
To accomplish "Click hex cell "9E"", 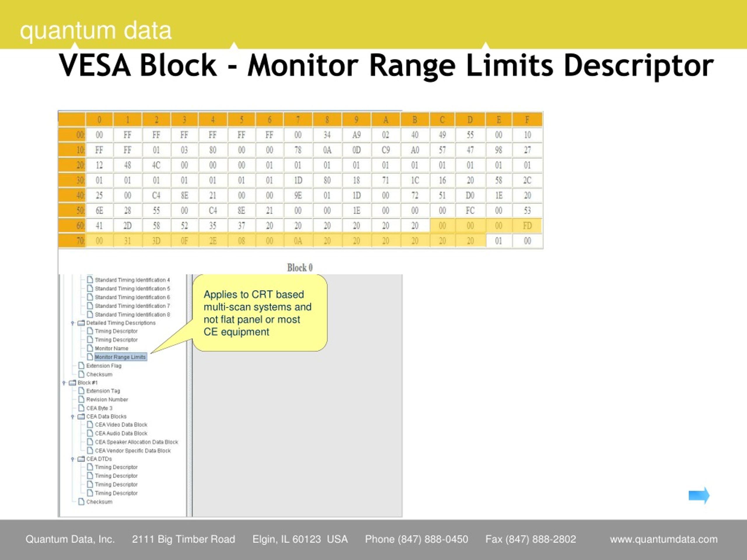I will tap(298, 195).
